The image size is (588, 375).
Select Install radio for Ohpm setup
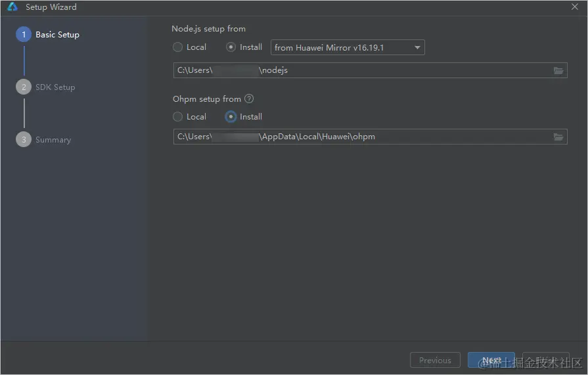click(231, 117)
